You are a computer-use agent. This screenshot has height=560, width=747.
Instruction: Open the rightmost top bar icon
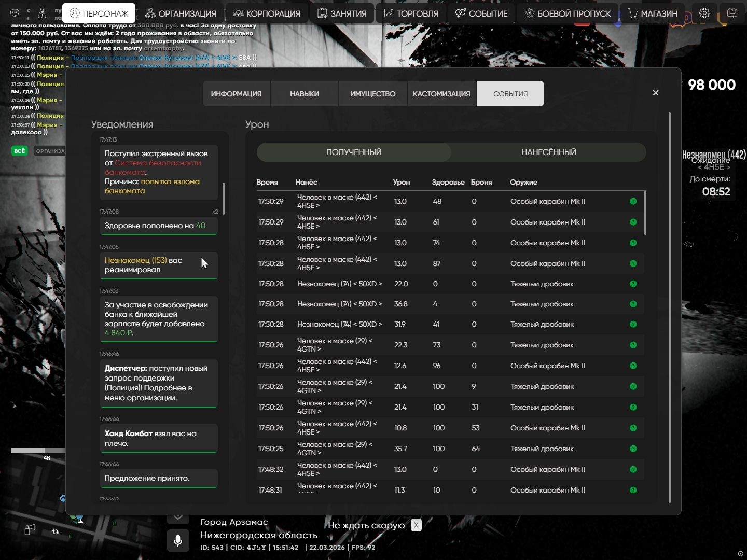(x=732, y=13)
